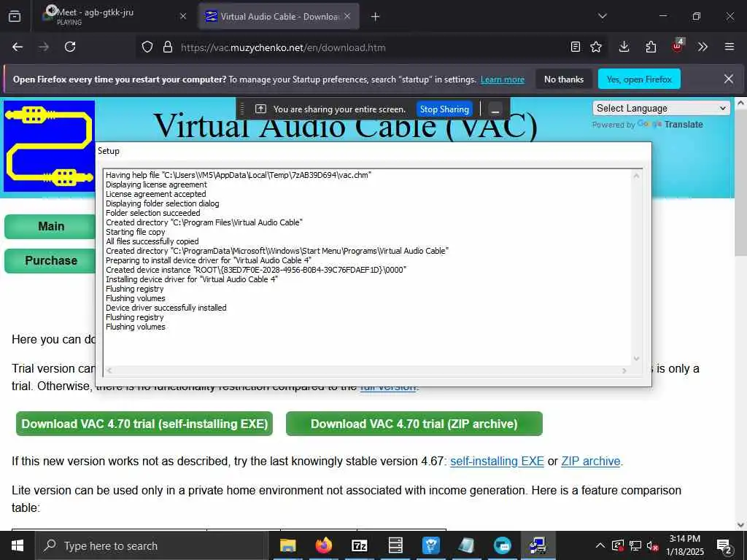The height and width of the screenshot is (560, 747).
Task: Open the Select Language dropdown
Action: click(661, 108)
